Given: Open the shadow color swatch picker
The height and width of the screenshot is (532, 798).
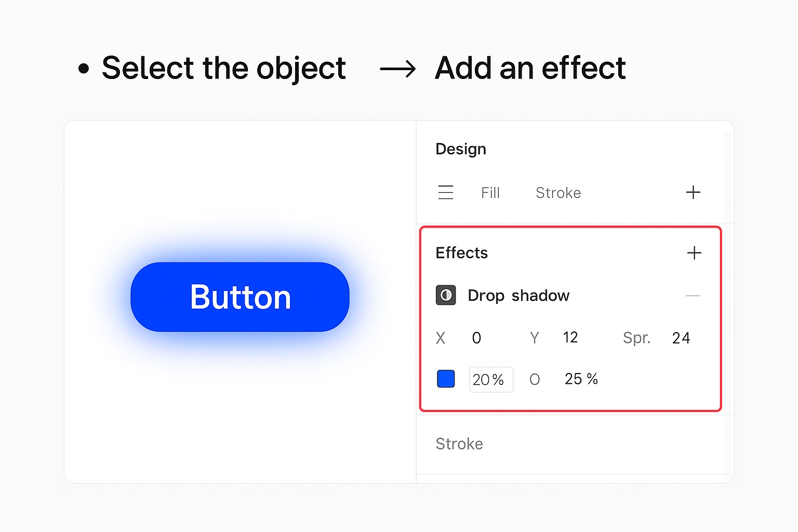Looking at the screenshot, I should pos(445,379).
